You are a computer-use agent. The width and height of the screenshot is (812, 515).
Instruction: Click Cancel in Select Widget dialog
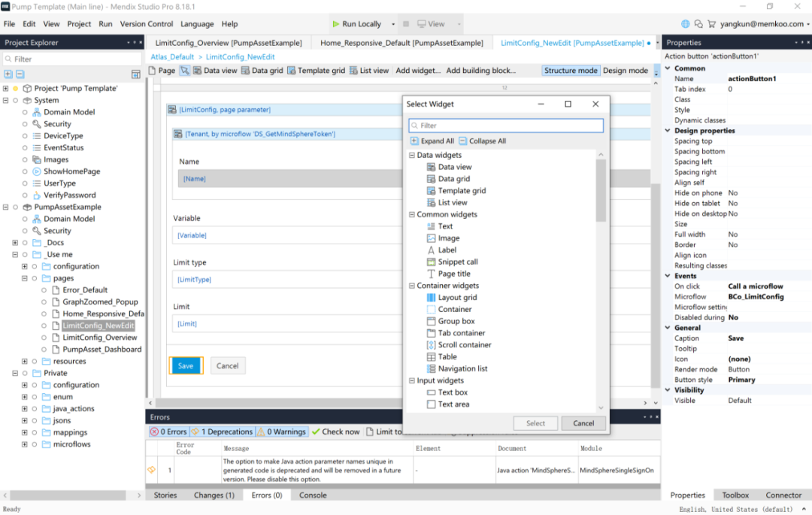tap(583, 423)
